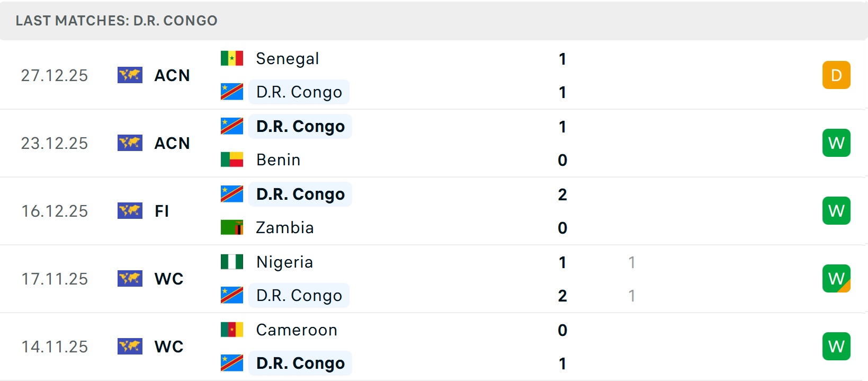This screenshot has height=381, width=868.
Task: Click the Benin flag icon
Action: [x=232, y=160]
